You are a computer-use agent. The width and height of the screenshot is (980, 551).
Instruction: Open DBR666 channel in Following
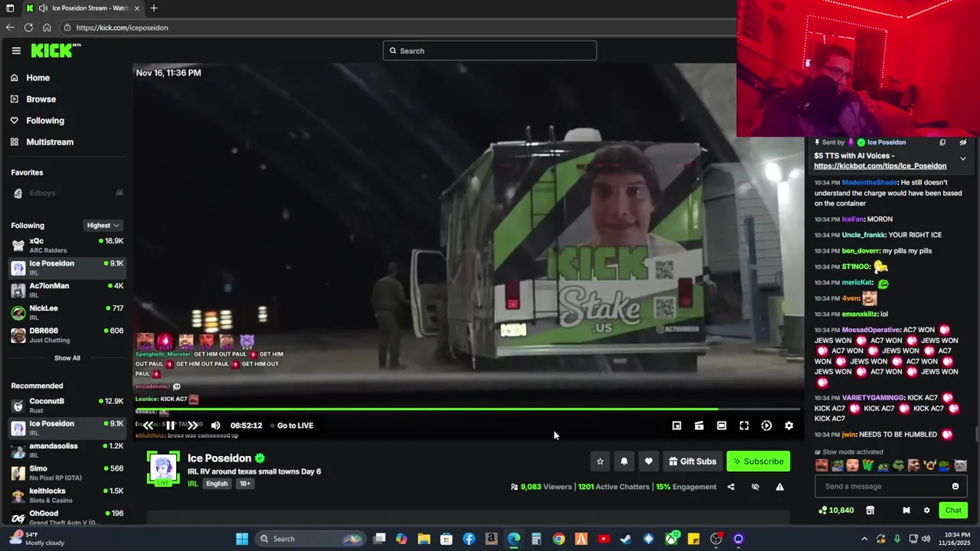(67, 335)
